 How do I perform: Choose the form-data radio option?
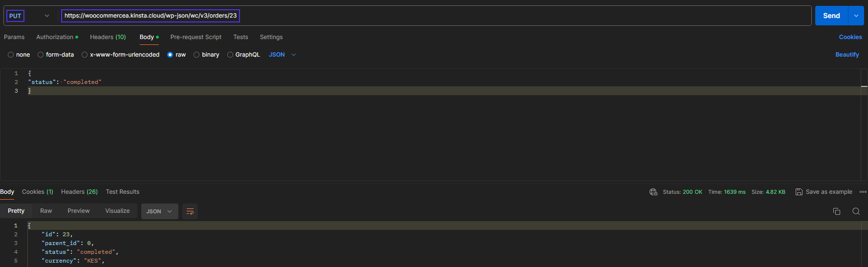pyautogui.click(x=41, y=55)
